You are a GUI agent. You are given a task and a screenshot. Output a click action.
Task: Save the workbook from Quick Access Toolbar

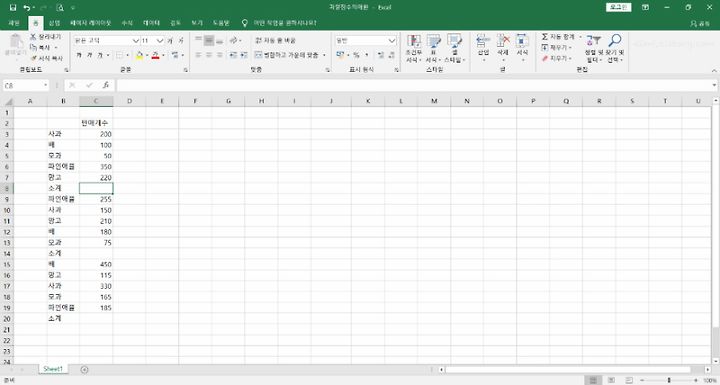(x=13, y=7)
